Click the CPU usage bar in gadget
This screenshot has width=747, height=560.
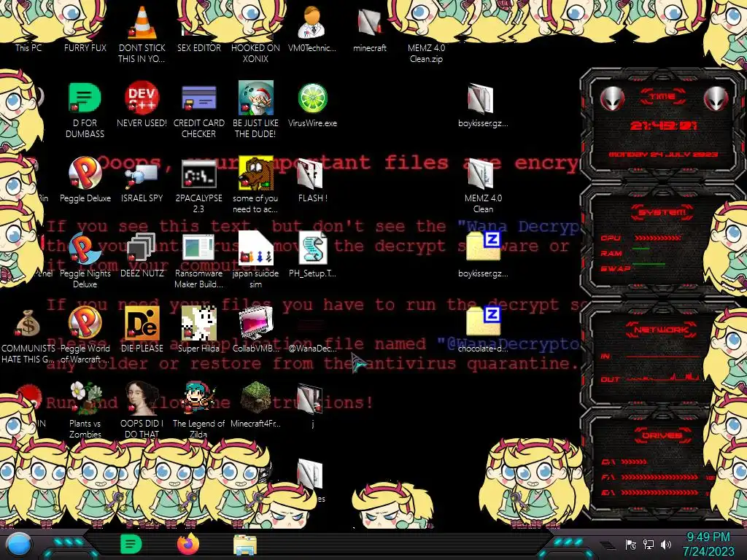657,238
